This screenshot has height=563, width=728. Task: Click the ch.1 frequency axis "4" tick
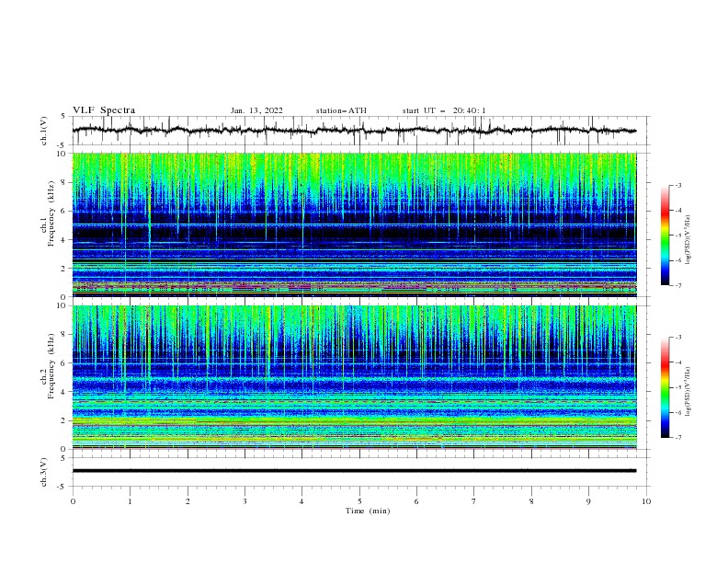pyautogui.click(x=64, y=240)
